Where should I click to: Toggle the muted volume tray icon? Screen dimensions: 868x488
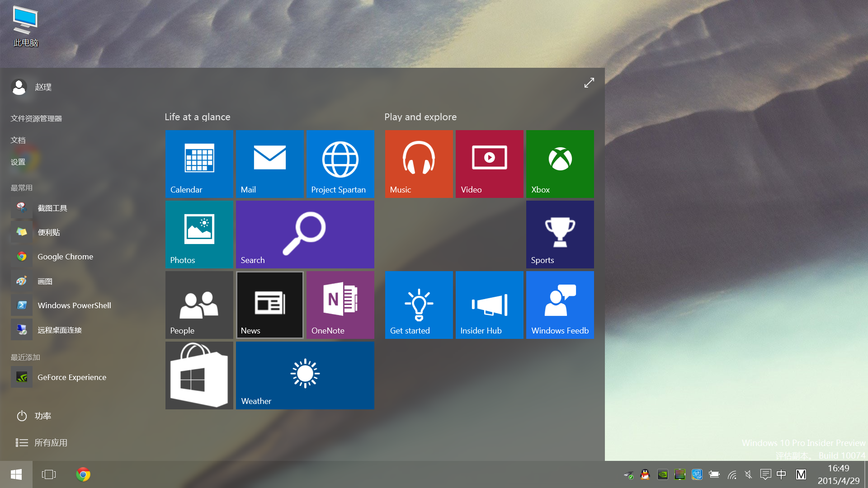pos(748,474)
